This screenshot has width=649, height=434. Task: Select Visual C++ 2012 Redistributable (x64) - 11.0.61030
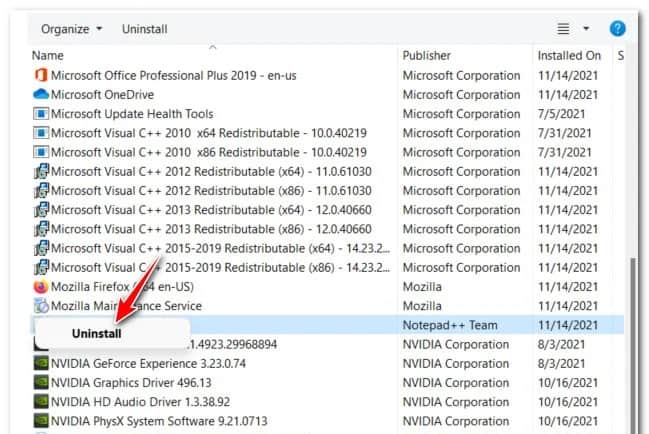211,172
